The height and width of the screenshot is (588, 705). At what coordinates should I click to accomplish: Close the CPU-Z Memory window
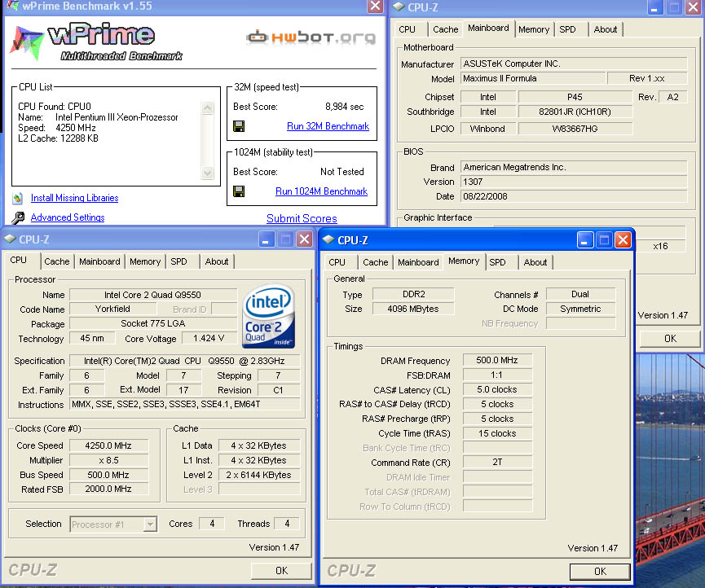click(x=623, y=240)
